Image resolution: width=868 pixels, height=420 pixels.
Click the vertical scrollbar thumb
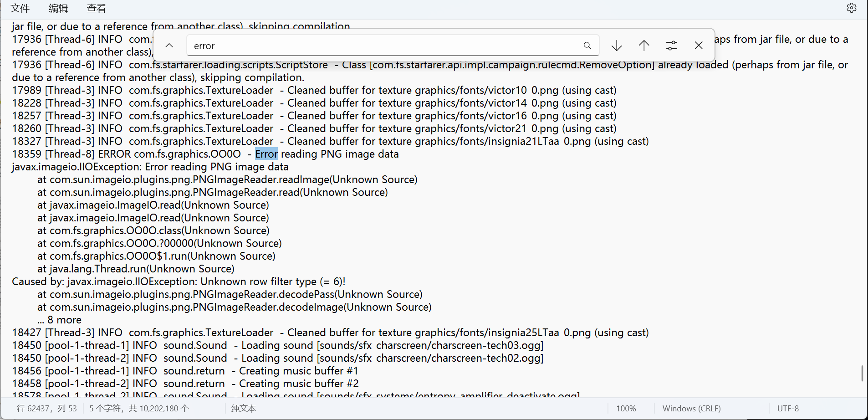pyautogui.click(x=862, y=374)
